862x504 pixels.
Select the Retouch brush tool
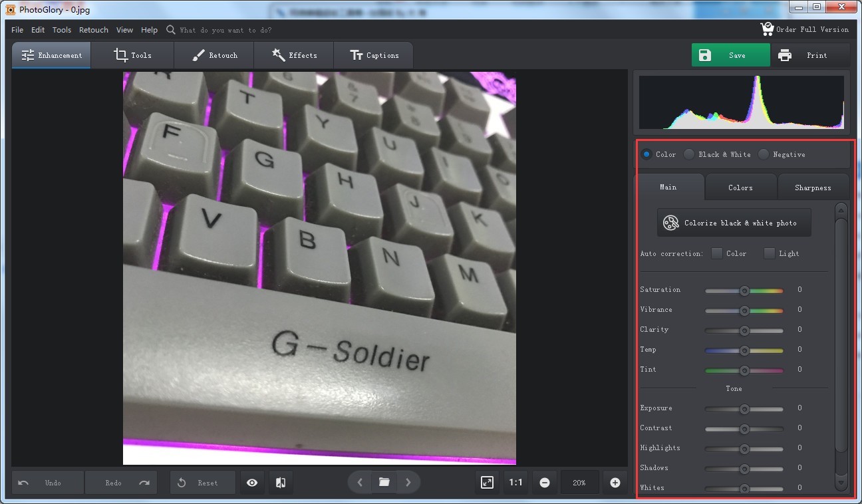tap(197, 55)
